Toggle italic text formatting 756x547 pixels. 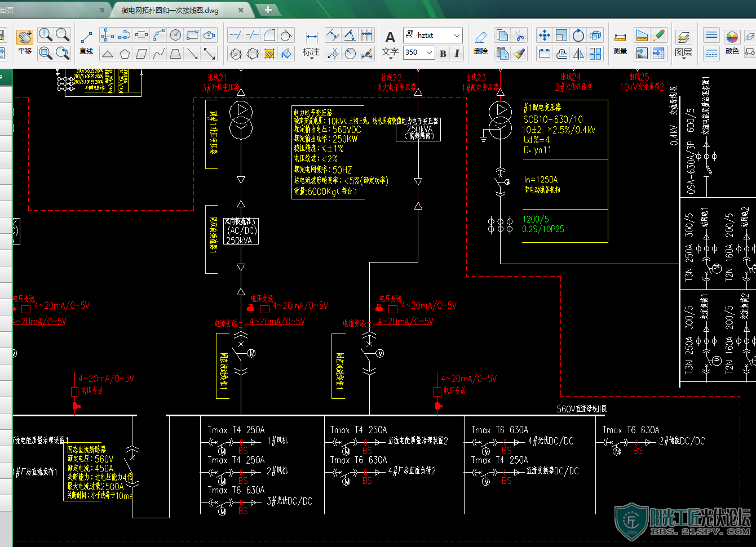point(457,54)
